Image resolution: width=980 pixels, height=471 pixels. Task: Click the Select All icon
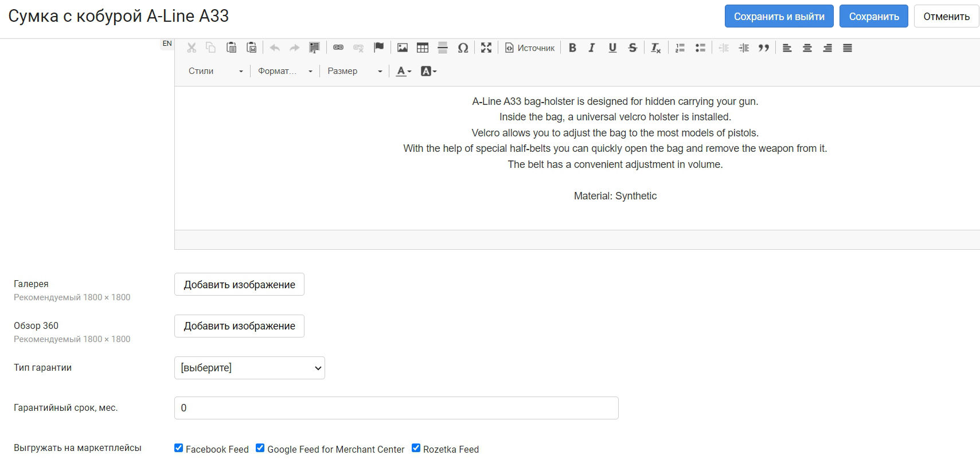314,48
